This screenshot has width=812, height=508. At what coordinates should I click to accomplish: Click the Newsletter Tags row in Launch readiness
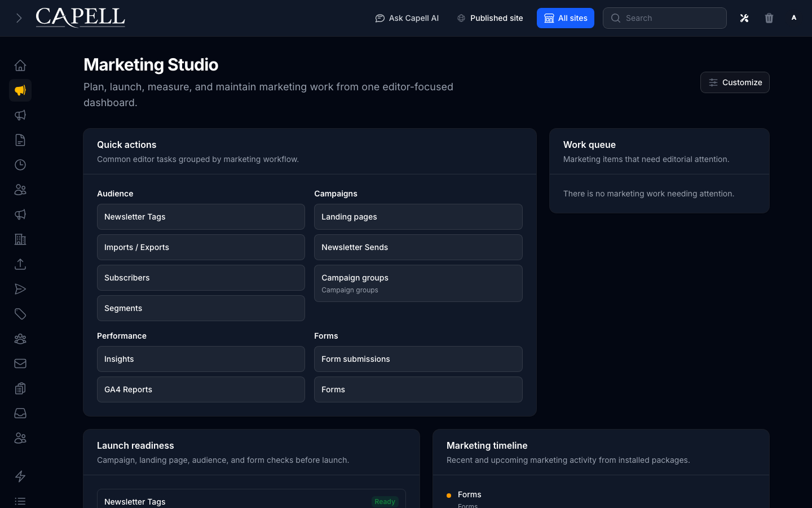251,500
